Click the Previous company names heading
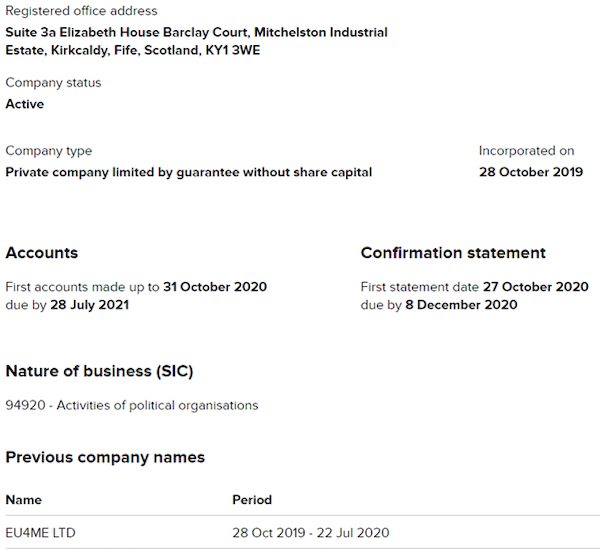 point(105,457)
